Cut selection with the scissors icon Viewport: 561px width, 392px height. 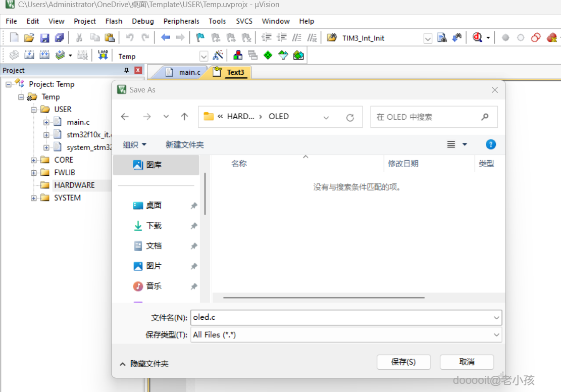(x=79, y=37)
